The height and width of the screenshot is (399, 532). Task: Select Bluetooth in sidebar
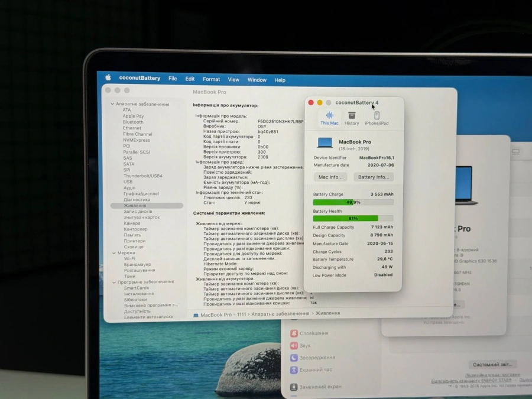point(132,122)
